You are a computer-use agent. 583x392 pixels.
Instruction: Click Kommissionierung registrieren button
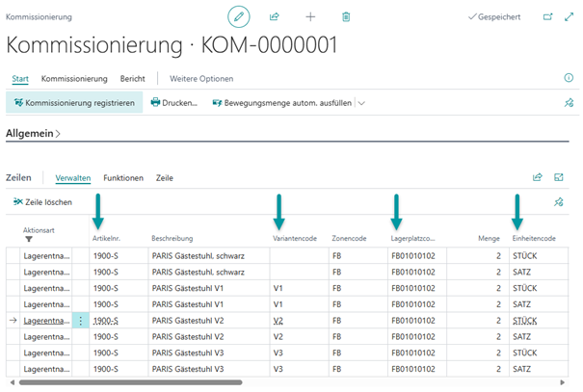point(74,103)
